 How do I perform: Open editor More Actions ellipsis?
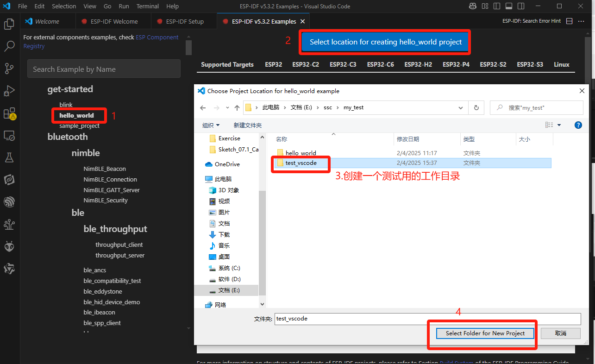582,21
